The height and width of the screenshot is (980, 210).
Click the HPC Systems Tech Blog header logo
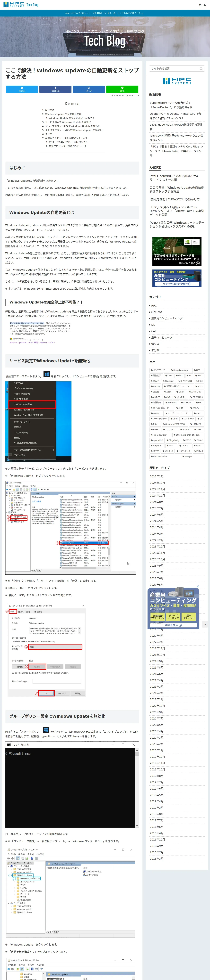(21, 5)
